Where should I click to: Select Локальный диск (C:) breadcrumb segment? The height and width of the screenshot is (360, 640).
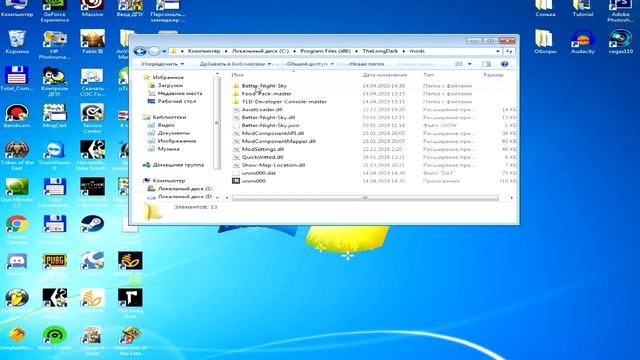point(260,51)
